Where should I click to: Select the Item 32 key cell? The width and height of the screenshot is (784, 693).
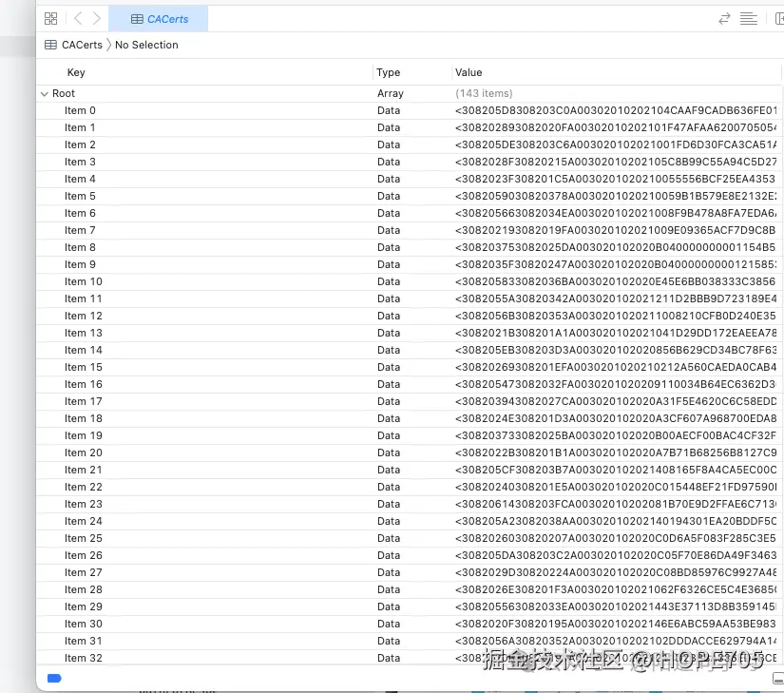coord(83,658)
